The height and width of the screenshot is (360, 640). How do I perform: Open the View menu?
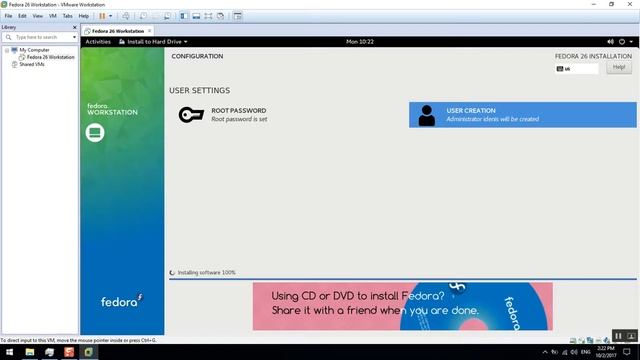[38, 16]
